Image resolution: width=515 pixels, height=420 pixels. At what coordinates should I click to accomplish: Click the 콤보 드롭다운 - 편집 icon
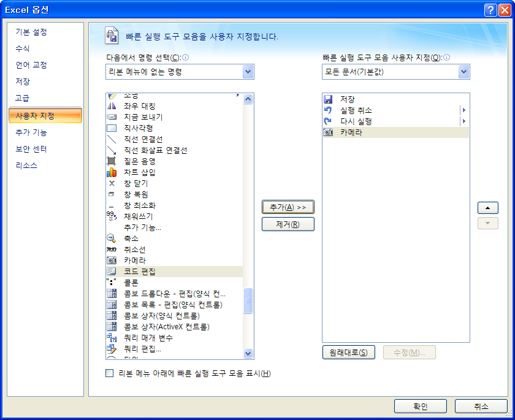(112, 294)
